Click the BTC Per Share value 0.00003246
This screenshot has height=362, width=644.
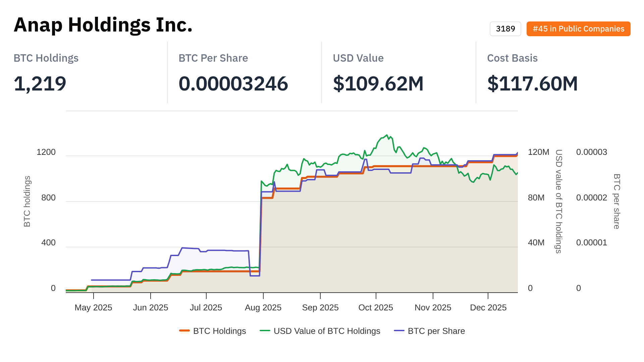click(x=233, y=83)
